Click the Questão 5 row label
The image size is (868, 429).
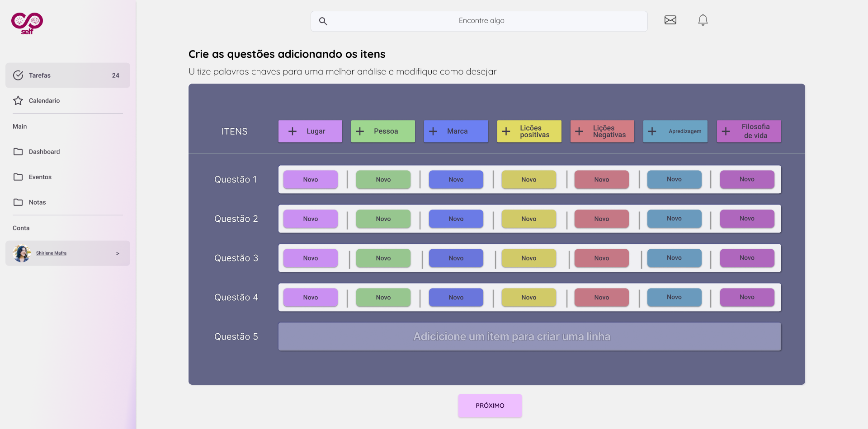pos(236,336)
